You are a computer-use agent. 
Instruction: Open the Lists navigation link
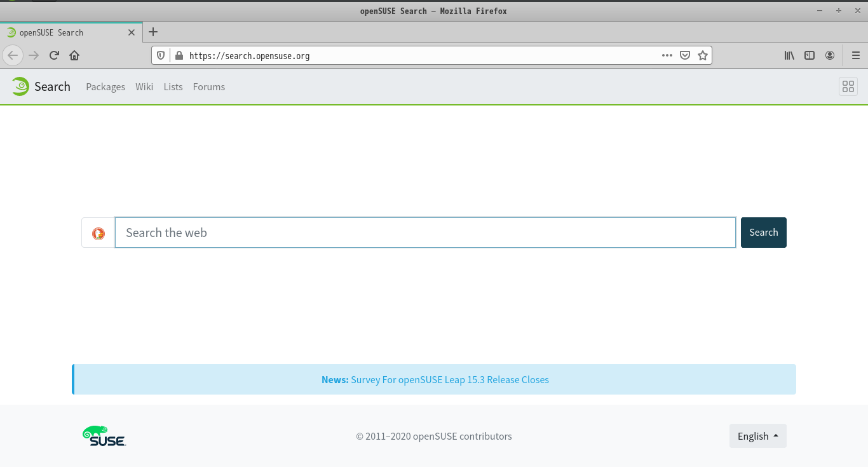tap(173, 87)
